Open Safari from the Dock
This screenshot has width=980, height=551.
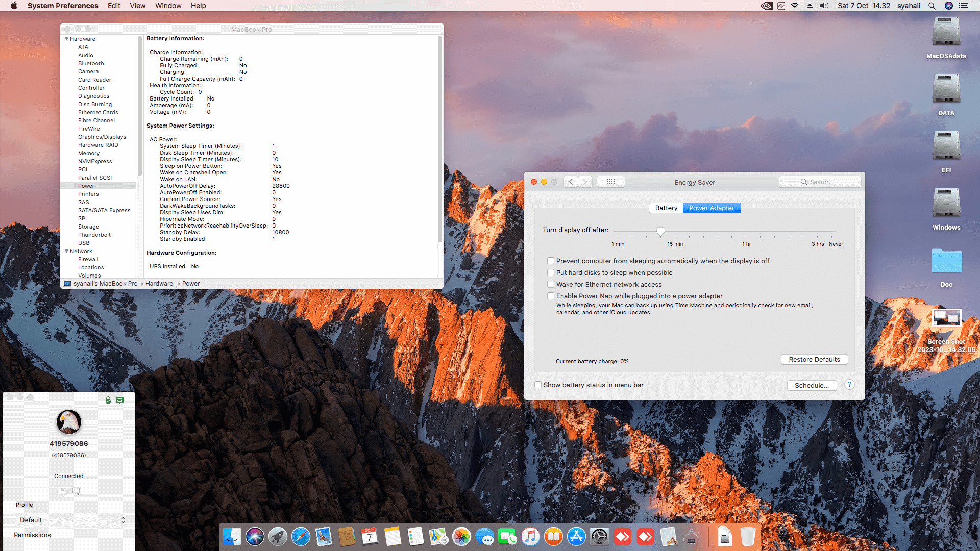point(301,537)
